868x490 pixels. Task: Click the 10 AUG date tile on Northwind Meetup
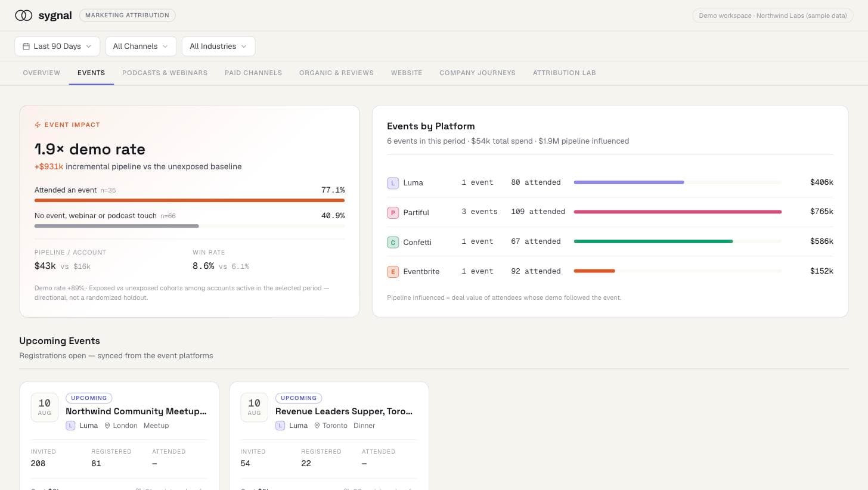pyautogui.click(x=45, y=407)
